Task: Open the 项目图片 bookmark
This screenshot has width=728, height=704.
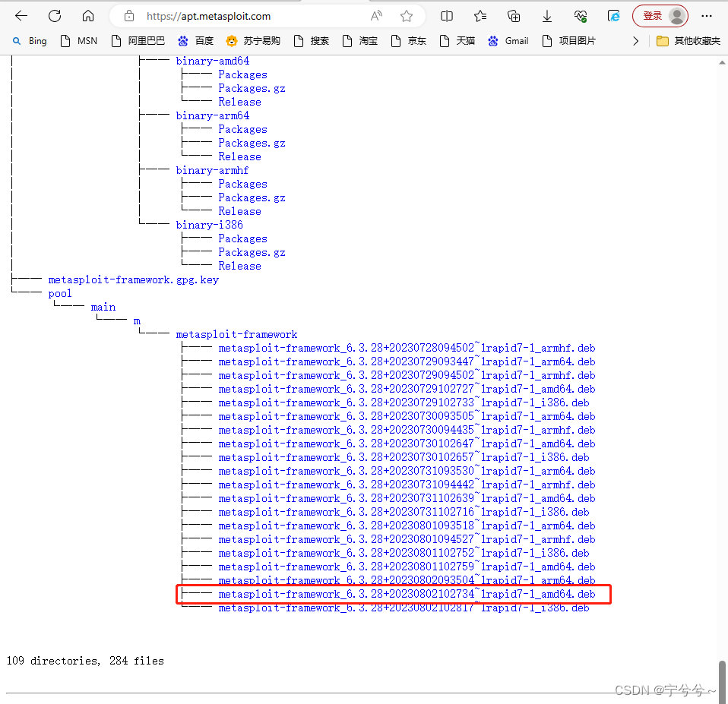Action: 568,41
